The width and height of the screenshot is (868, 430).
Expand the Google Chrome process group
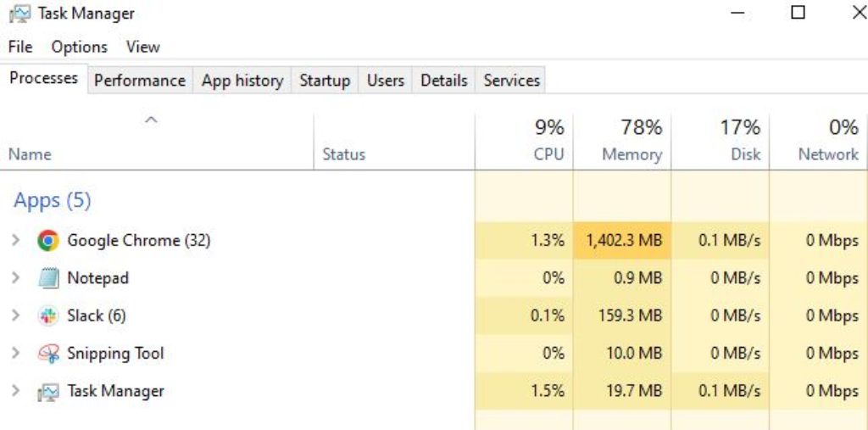point(15,241)
